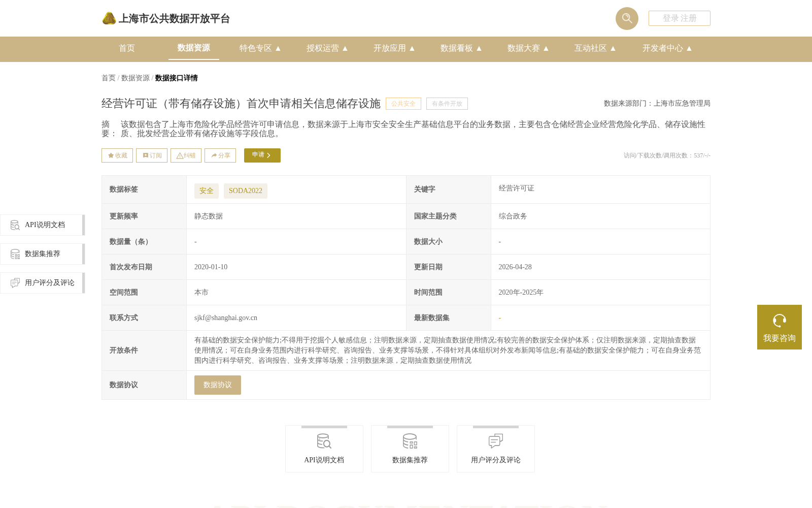Image resolution: width=812 pixels, height=508 pixels.
Task: Click the 订阅 subscribe button
Action: (152, 155)
